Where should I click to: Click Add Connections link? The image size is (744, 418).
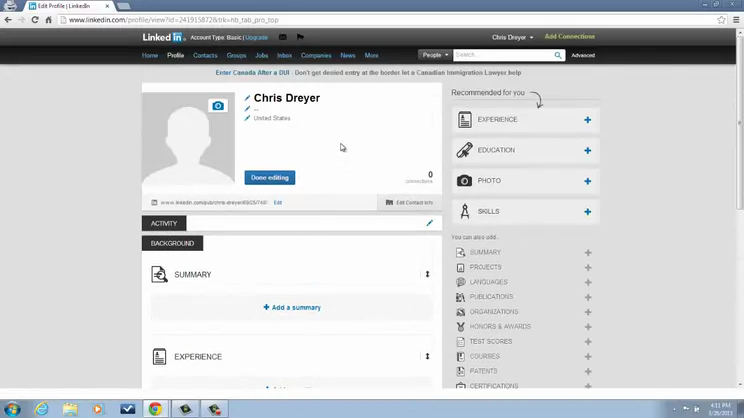coord(569,37)
